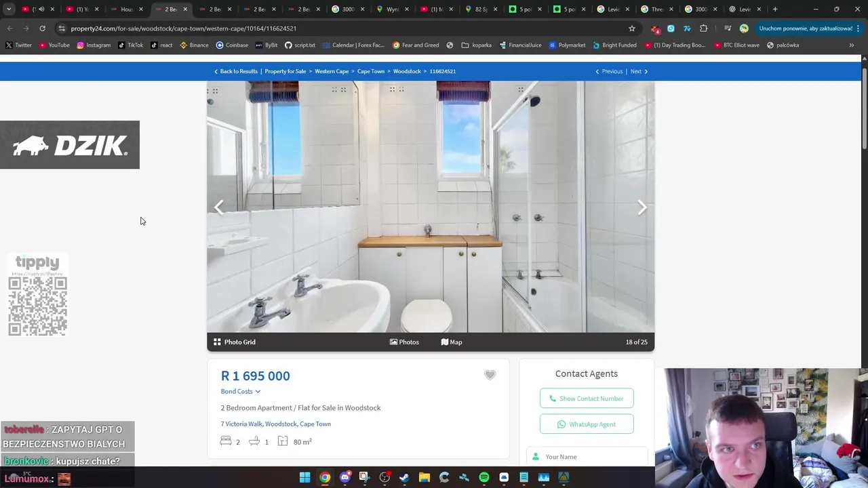Reload the page
This screenshot has width=868, height=488.
point(42,28)
